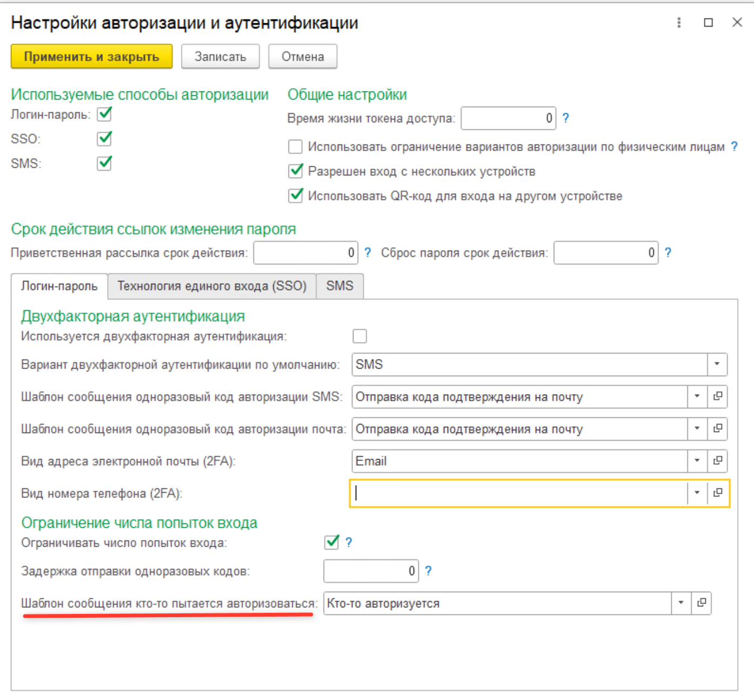Toggle QR-code login on another device
Viewport: 754px width, 700px height.
pos(296,195)
